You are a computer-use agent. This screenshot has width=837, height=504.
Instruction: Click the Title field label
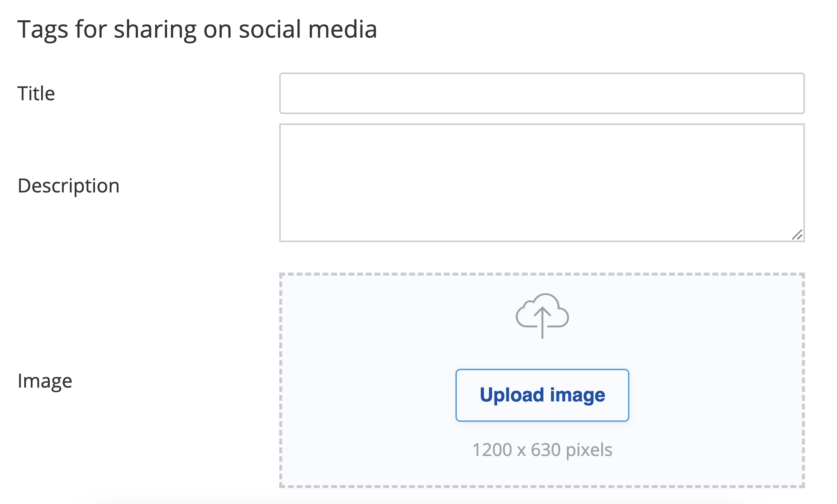[36, 93]
